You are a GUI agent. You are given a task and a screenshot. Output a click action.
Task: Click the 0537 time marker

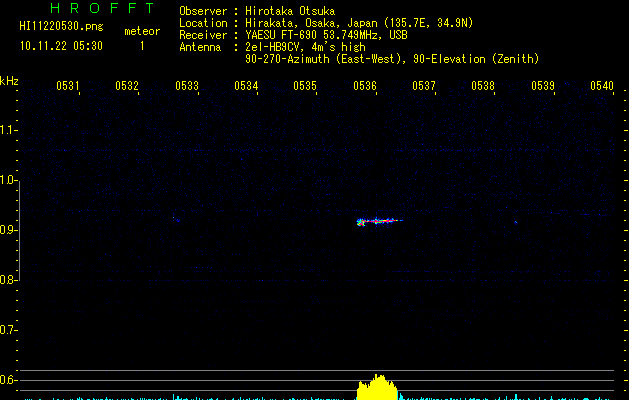point(424,85)
